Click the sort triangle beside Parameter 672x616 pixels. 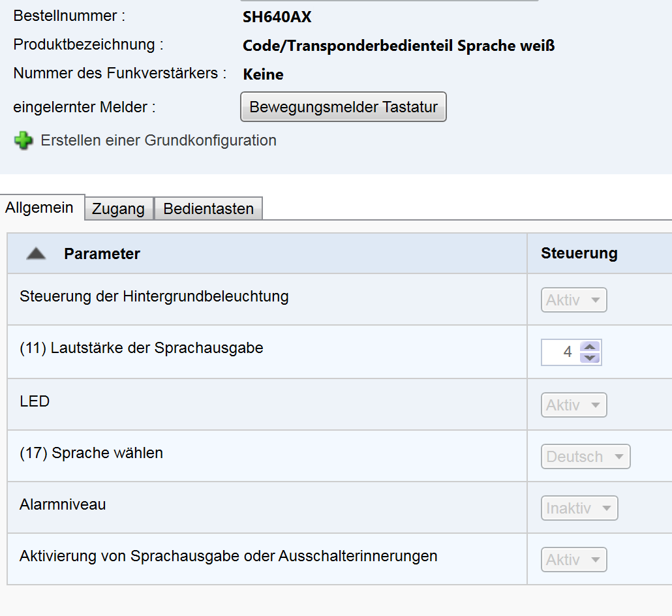(x=36, y=254)
